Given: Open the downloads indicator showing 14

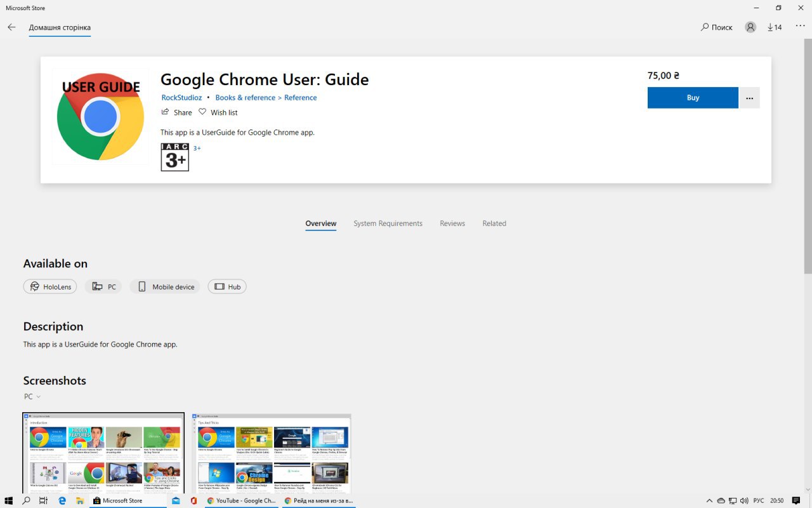Looking at the screenshot, I should tap(775, 27).
